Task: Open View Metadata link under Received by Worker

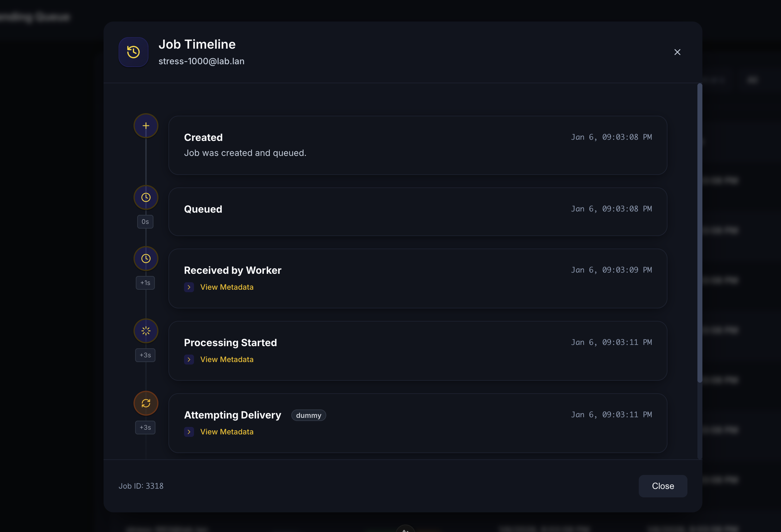Action: tap(226, 287)
